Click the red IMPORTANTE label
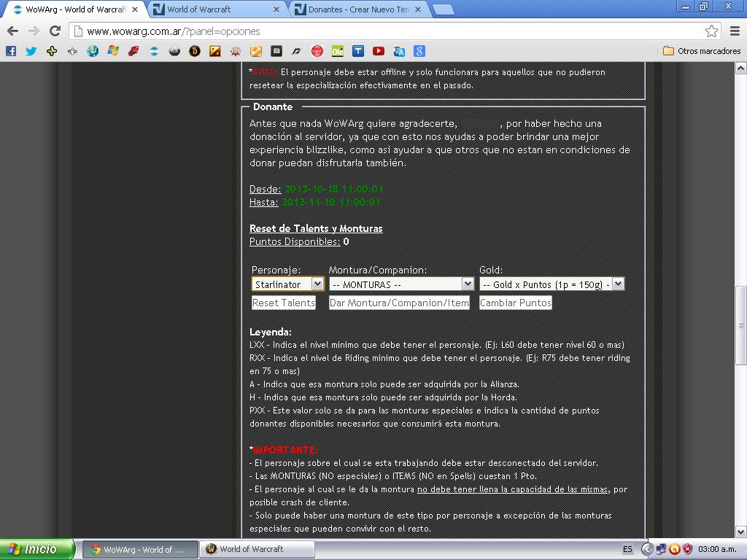747x560 pixels. [285, 450]
